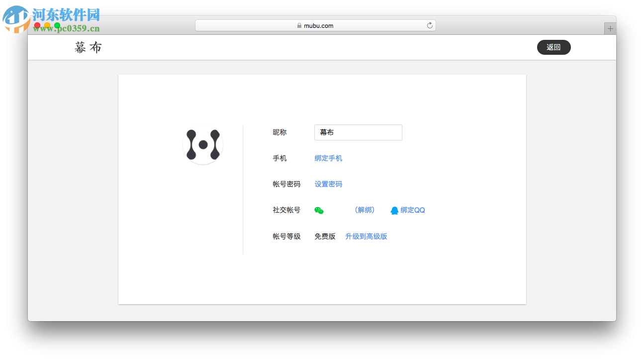
Task: Click 升级到高级版 upgrade link
Action: (366, 237)
